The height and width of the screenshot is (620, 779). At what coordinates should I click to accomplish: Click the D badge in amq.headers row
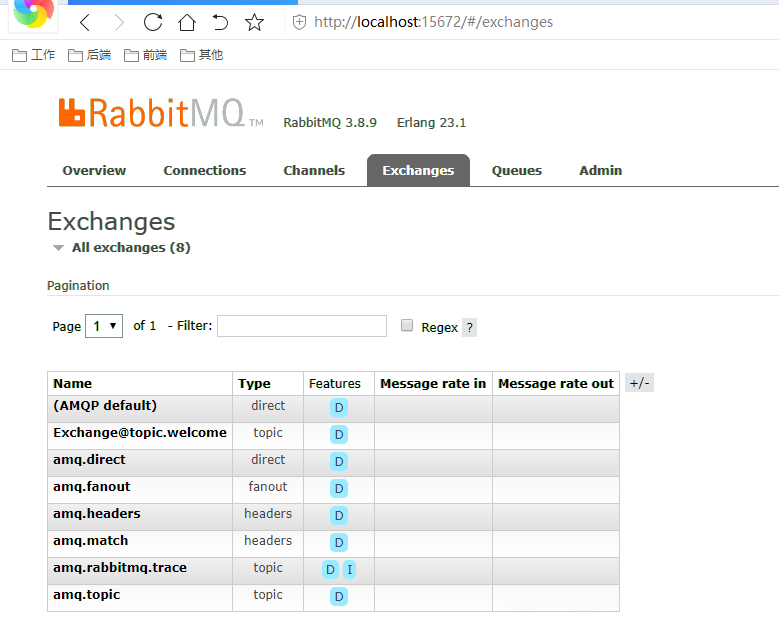(x=339, y=516)
